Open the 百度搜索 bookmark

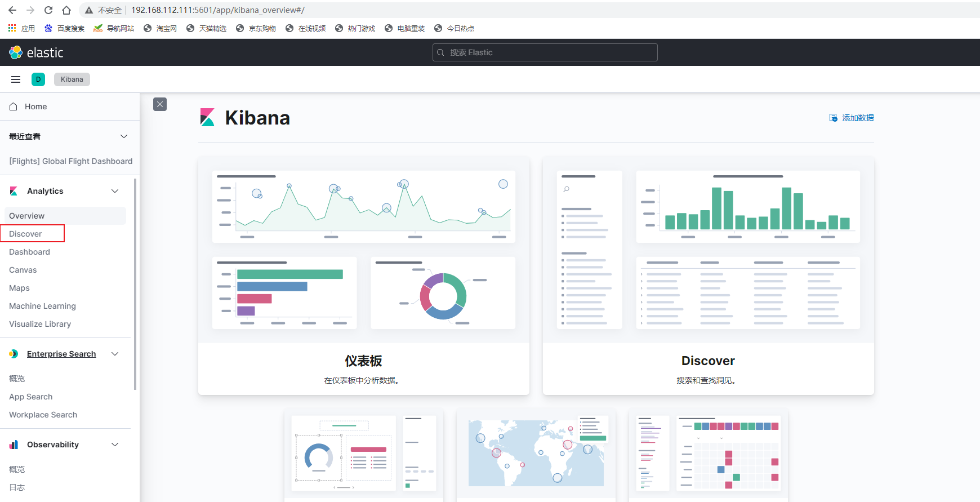[64, 28]
